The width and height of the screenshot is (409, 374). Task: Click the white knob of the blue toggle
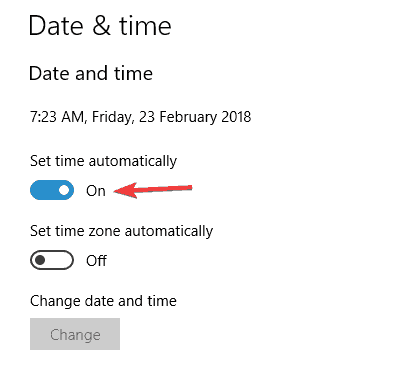pos(64,190)
